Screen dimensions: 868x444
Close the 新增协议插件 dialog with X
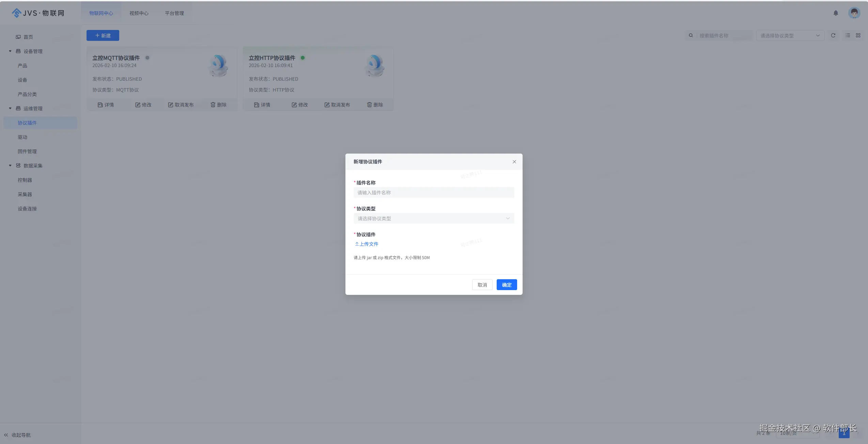(514, 162)
